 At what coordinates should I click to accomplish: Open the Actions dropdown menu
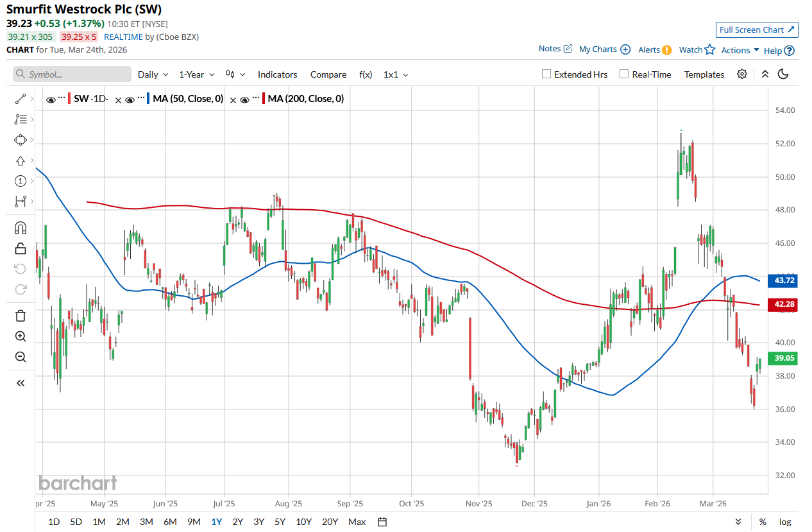[x=740, y=50]
